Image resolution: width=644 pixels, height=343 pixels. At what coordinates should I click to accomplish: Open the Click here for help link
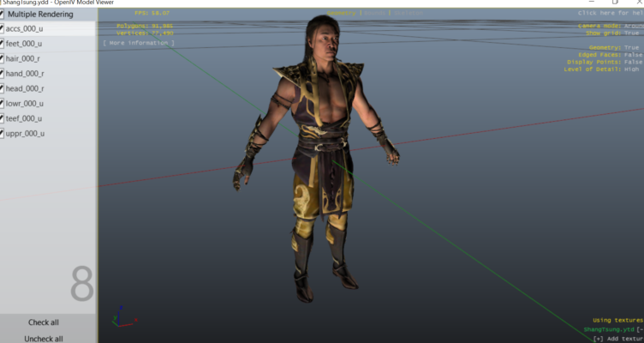coord(610,14)
